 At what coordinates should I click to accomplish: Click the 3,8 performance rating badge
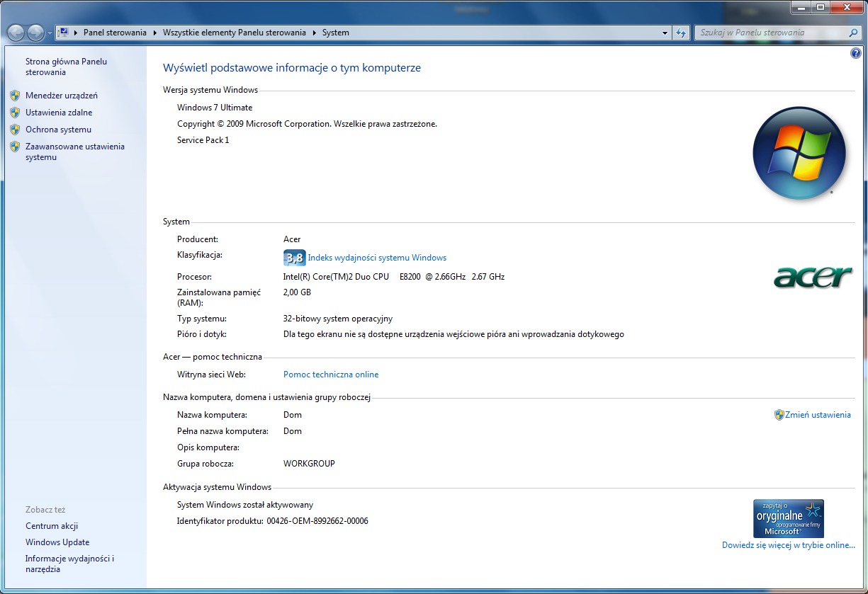[294, 258]
